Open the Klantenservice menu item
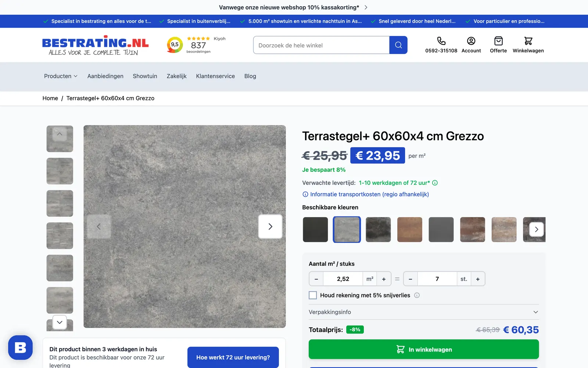The width and height of the screenshot is (588, 368). [x=215, y=76]
